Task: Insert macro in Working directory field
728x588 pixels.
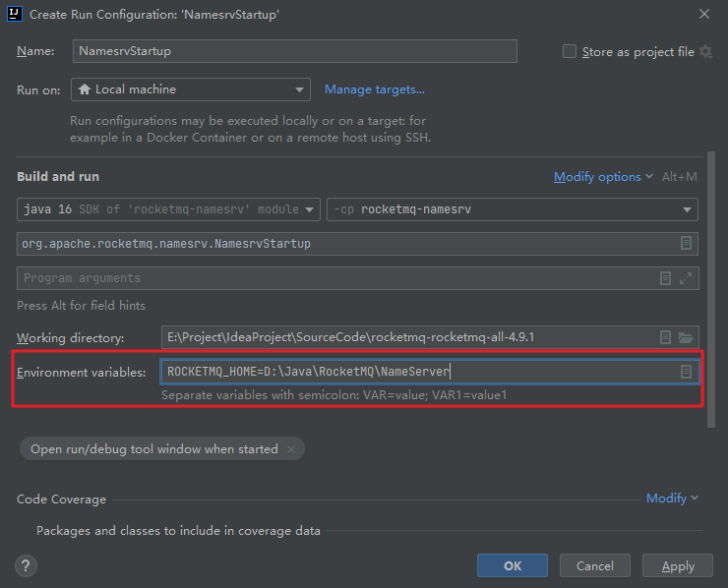Action: pyautogui.click(x=665, y=337)
